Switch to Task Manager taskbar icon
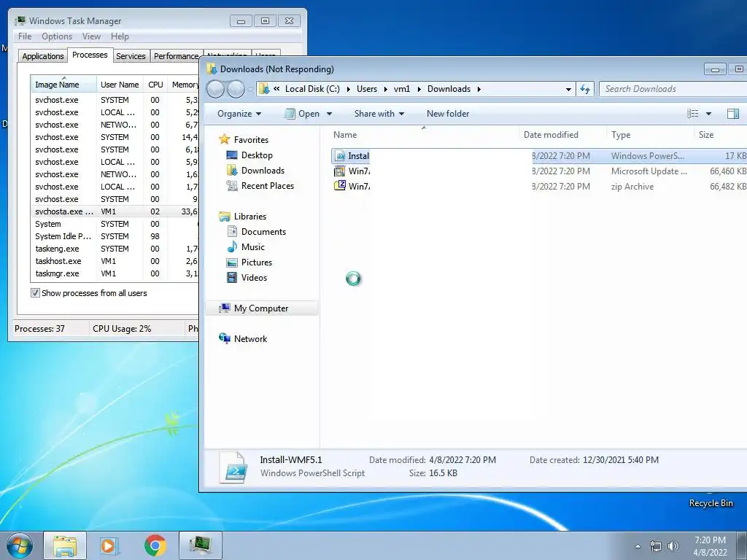The width and height of the screenshot is (747, 560). [201, 545]
